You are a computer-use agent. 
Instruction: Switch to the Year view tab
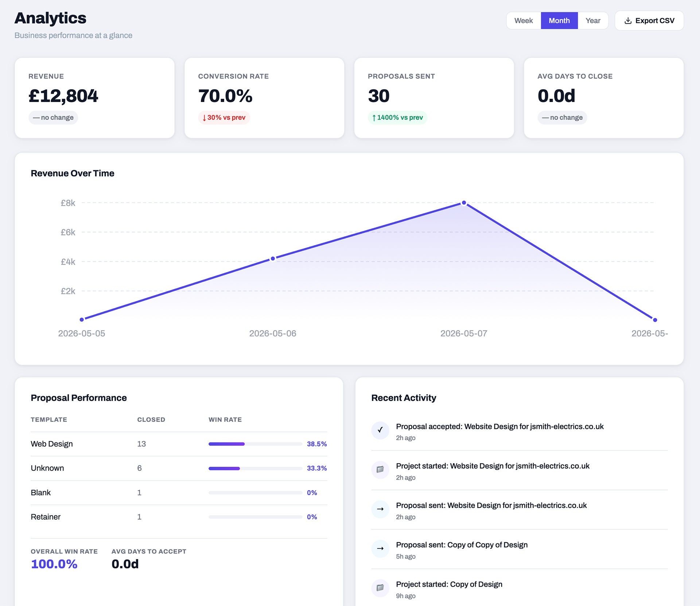pos(593,21)
